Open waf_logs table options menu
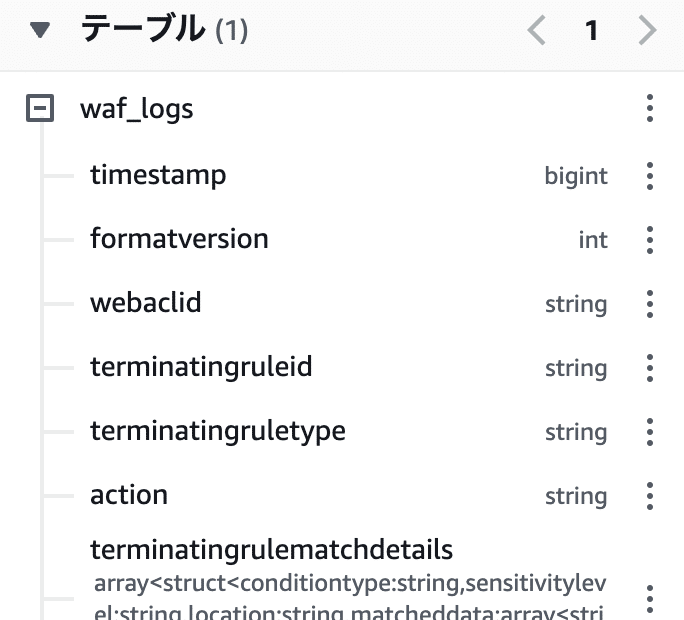This screenshot has height=620, width=684. click(650, 108)
